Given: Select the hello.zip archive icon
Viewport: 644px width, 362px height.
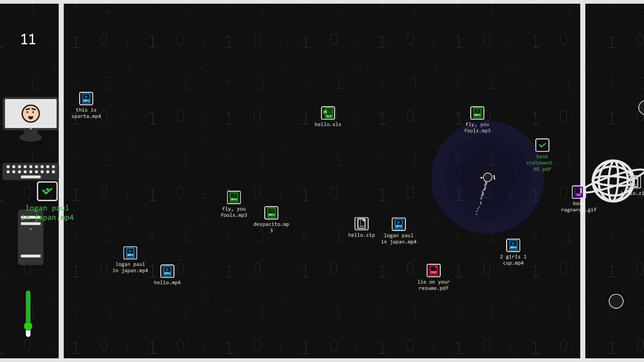Looking at the screenshot, I should click(x=361, y=224).
